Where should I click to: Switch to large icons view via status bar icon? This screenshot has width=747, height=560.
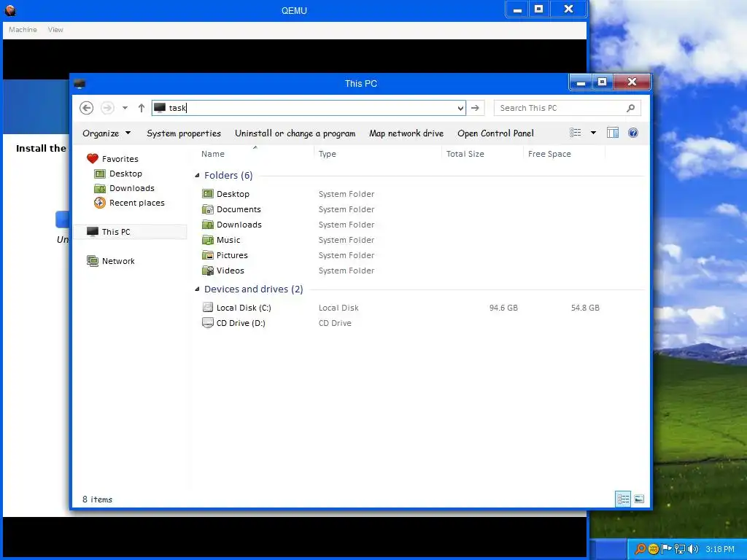(639, 499)
